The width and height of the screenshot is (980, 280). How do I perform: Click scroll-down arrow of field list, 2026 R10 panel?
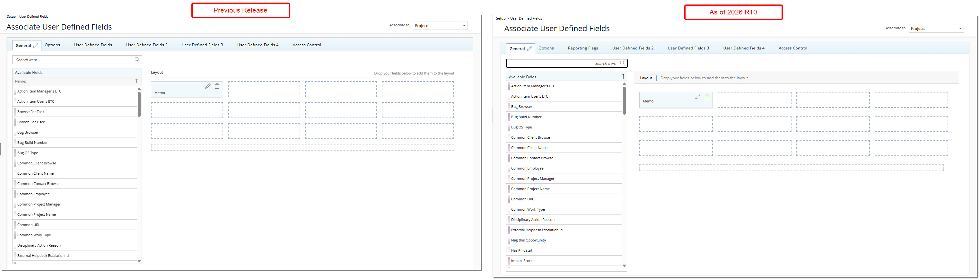624,266
